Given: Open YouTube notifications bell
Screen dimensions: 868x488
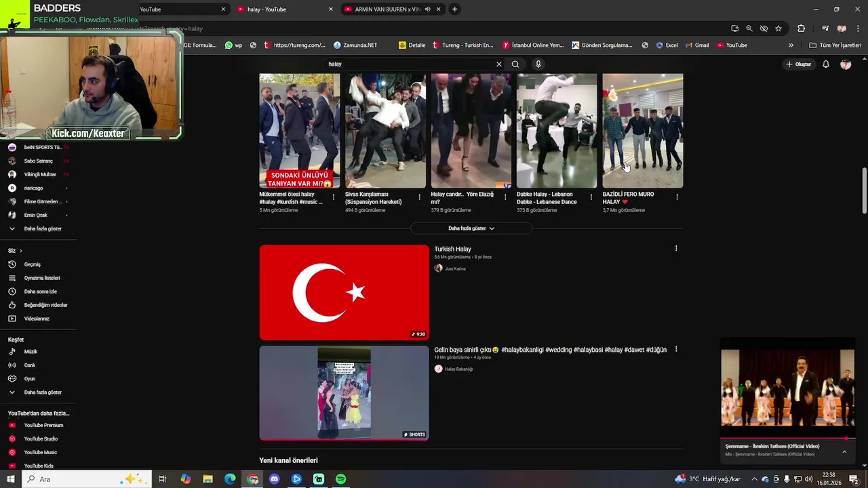Looking at the screenshot, I should 826,64.
